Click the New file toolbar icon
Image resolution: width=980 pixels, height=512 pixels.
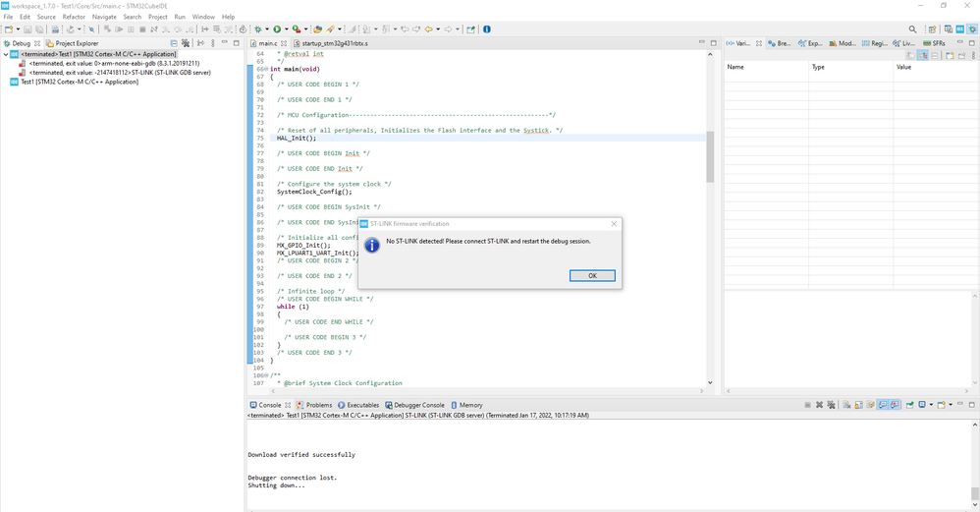click(9, 29)
